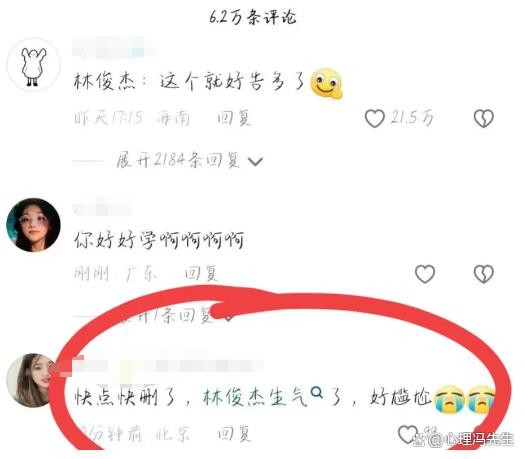525x459 pixels.
Task: Open avatar of third commenter
Action: pyautogui.click(x=32, y=380)
